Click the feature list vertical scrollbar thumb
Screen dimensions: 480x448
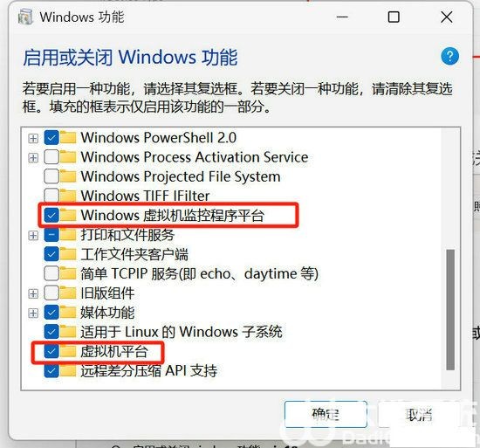[450, 310]
